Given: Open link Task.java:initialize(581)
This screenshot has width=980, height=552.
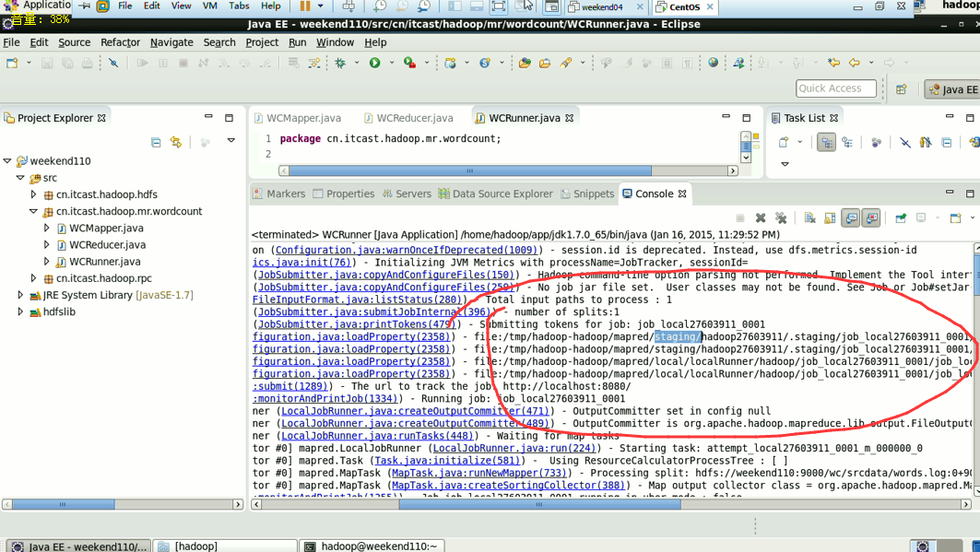Looking at the screenshot, I should [447, 461].
